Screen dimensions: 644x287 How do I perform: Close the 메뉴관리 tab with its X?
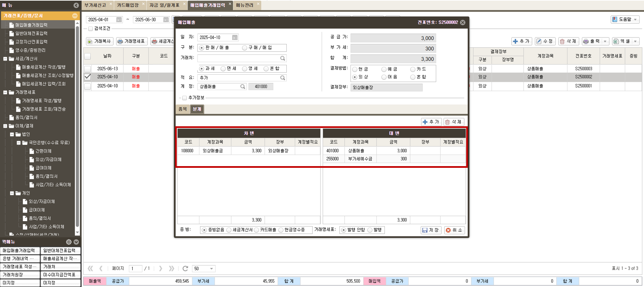click(258, 4)
